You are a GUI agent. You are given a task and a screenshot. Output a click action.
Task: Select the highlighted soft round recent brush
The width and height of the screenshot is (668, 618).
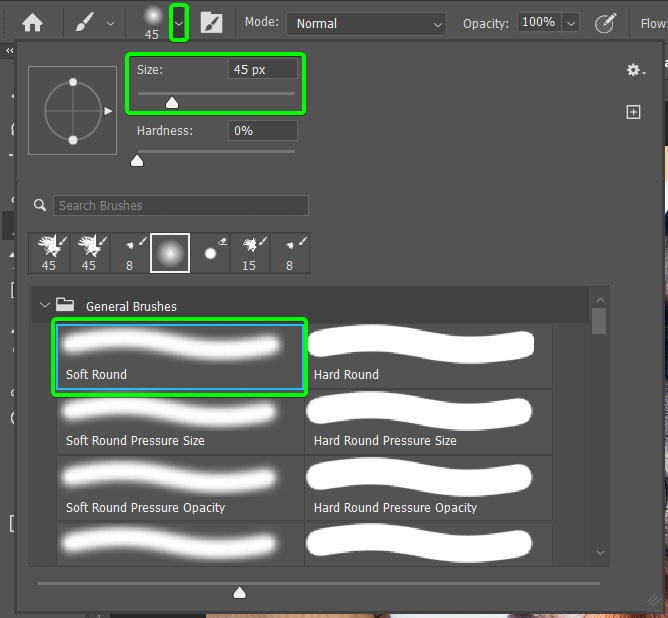pyautogui.click(x=170, y=253)
